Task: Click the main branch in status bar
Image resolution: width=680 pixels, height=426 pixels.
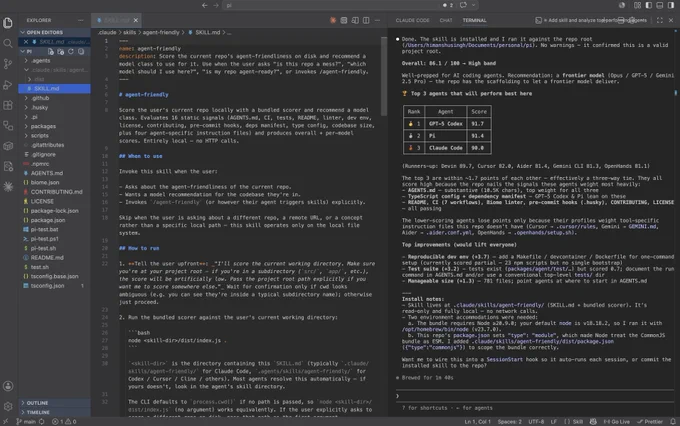Action: coord(26,421)
